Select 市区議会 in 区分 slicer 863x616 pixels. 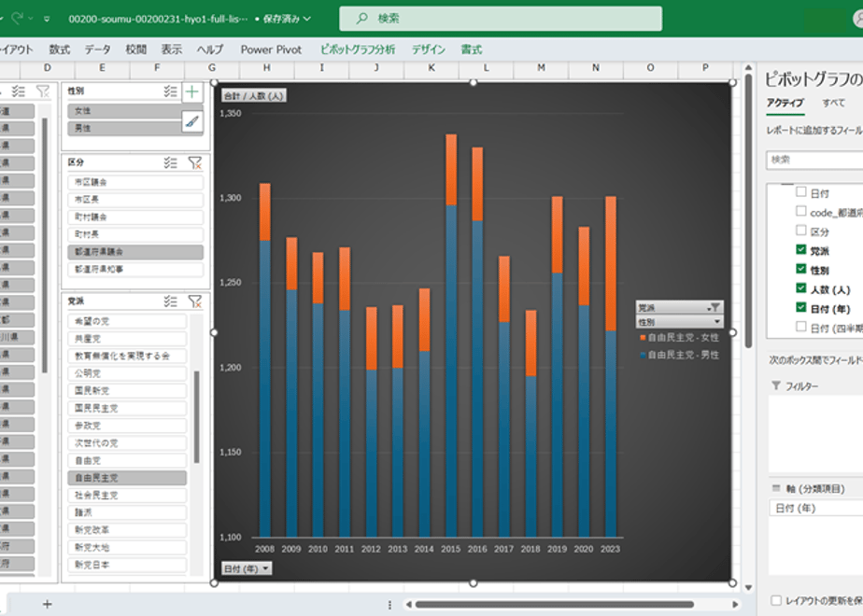135,182
